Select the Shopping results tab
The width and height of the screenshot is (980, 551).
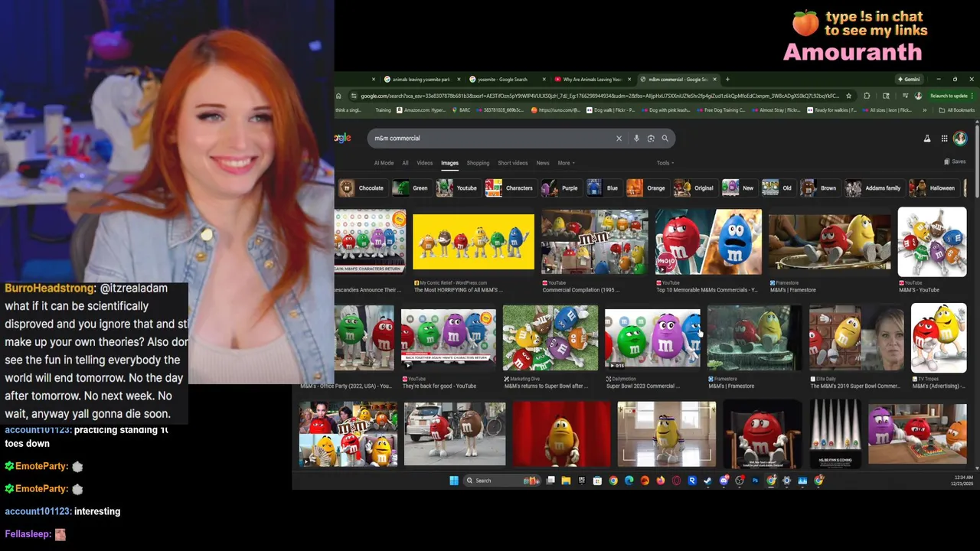click(x=478, y=163)
